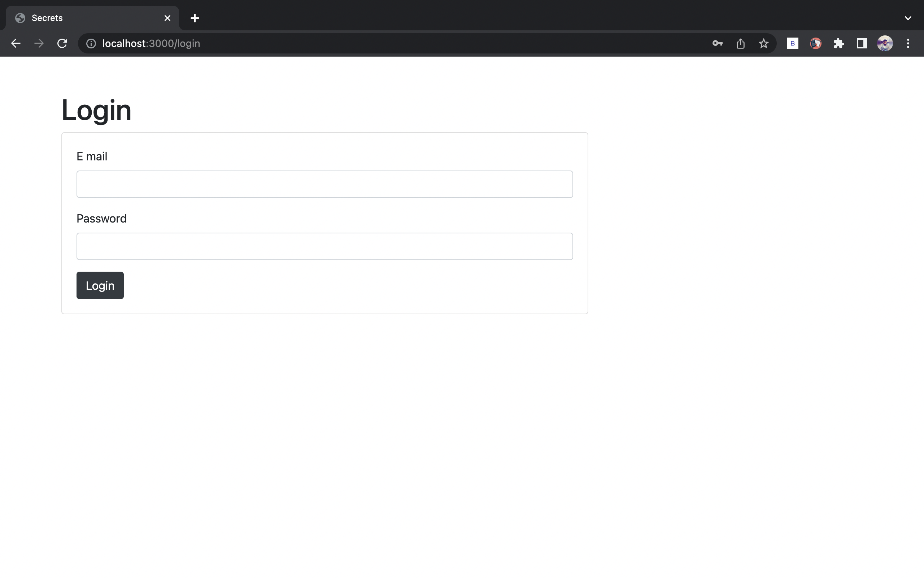Open Chrome's three-dot menu
The height and width of the screenshot is (578, 924).
click(908, 44)
